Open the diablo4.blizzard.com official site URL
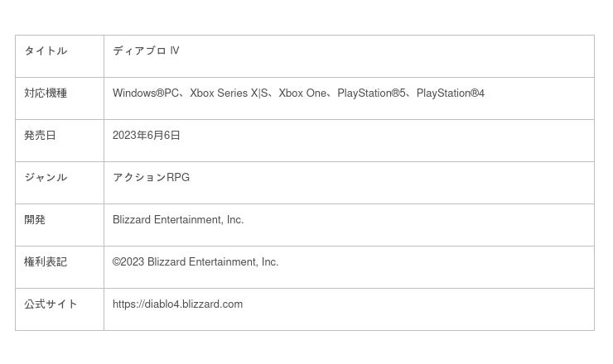Viewport: 613px width, 364px height. coord(177,304)
